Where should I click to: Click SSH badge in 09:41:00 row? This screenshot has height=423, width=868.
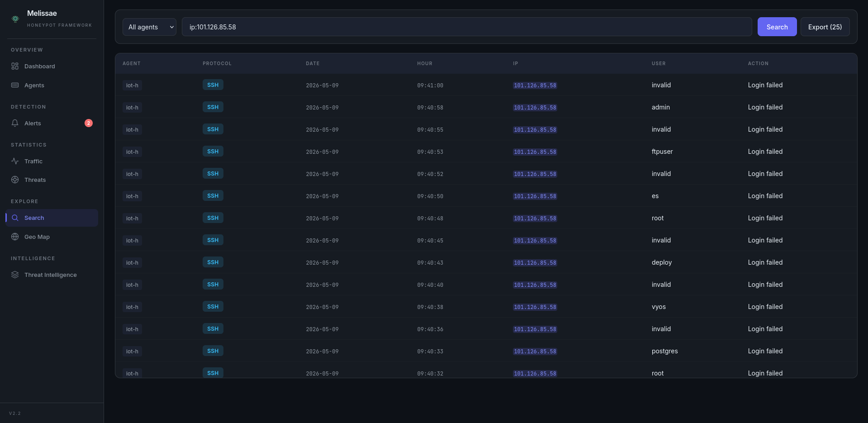click(213, 85)
